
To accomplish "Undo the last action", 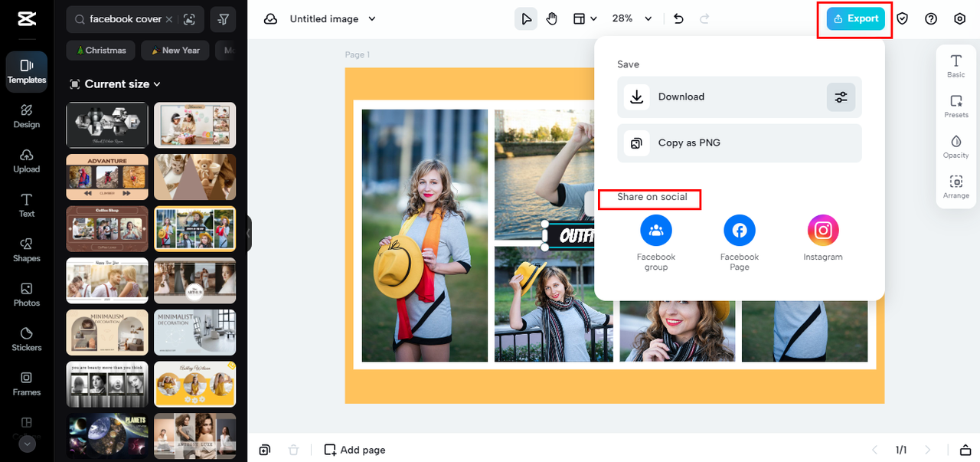I will (678, 19).
